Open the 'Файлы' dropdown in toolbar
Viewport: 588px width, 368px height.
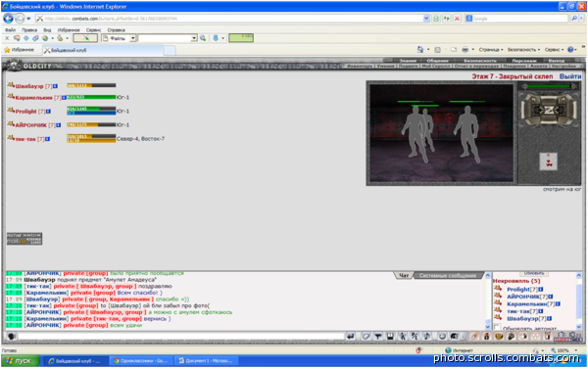point(119,38)
